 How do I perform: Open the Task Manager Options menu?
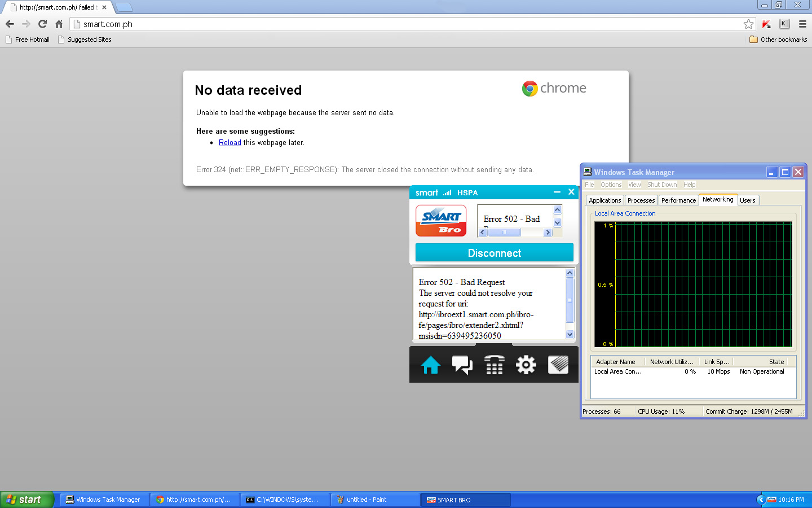[611, 185]
